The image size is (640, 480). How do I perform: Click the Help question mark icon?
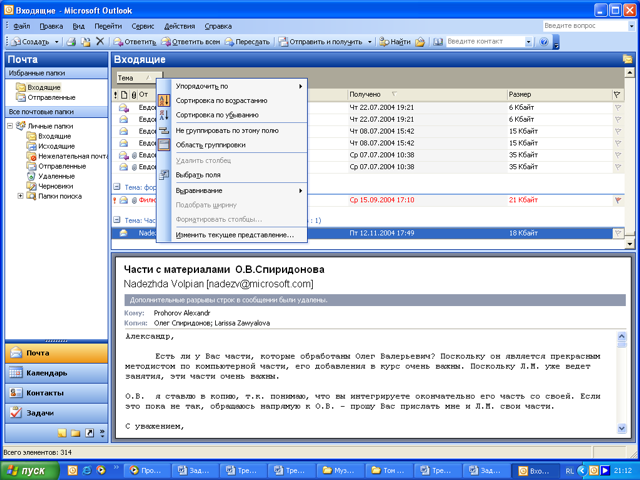point(543,42)
